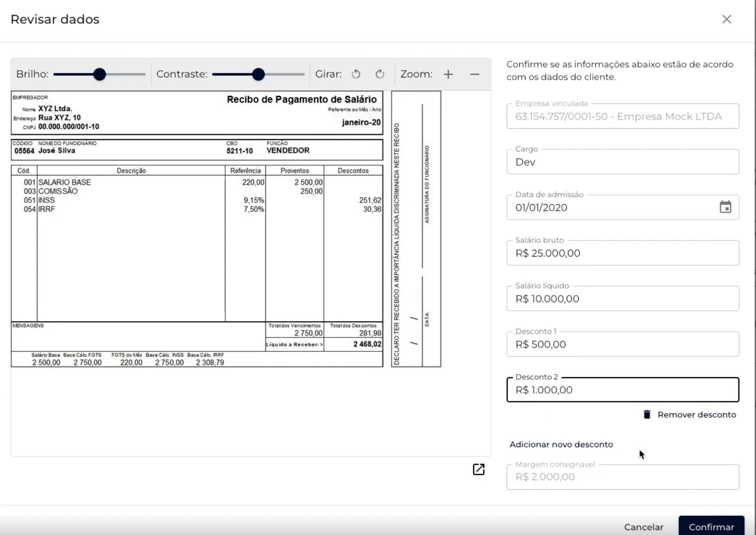The width and height of the screenshot is (756, 535).
Task: Click Adicionar novo desconto
Action: [561, 445]
